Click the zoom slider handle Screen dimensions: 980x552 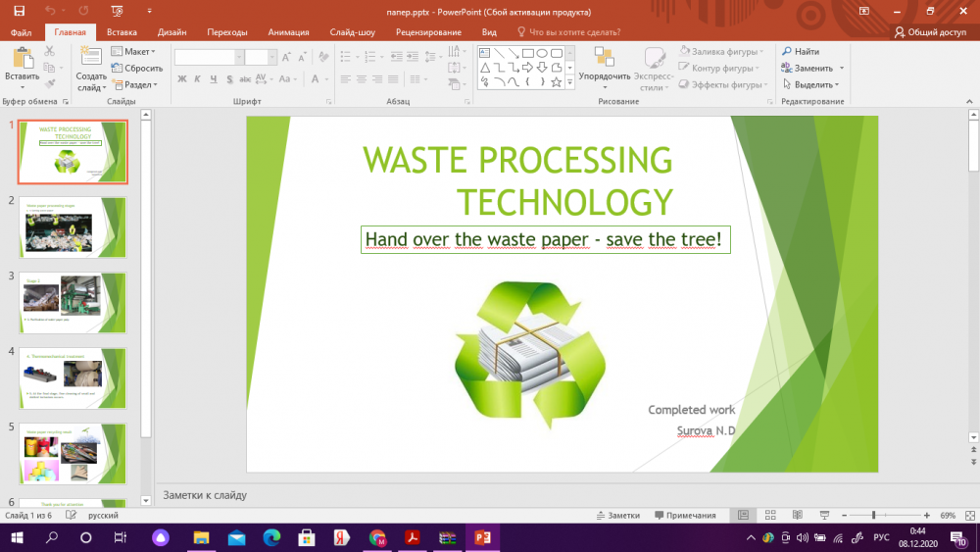point(873,515)
